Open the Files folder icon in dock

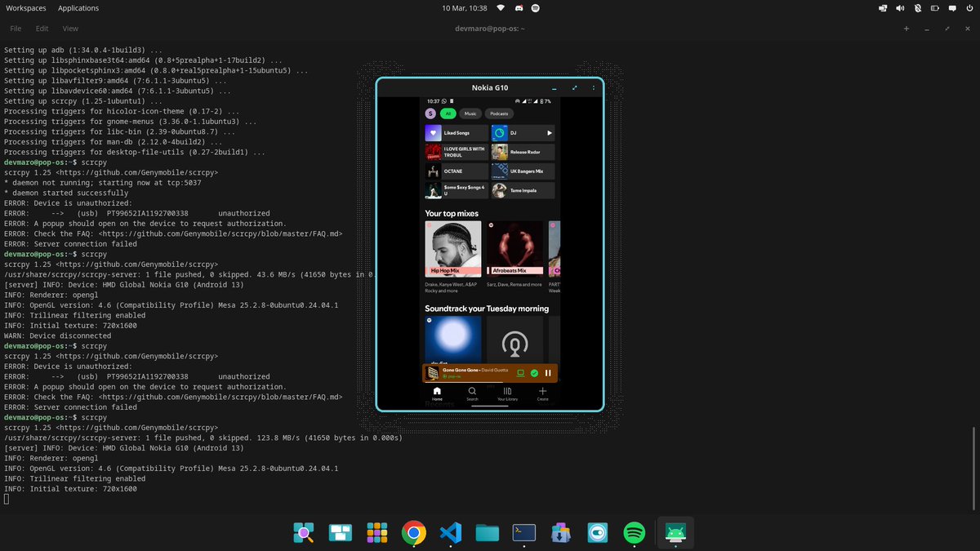487,533
